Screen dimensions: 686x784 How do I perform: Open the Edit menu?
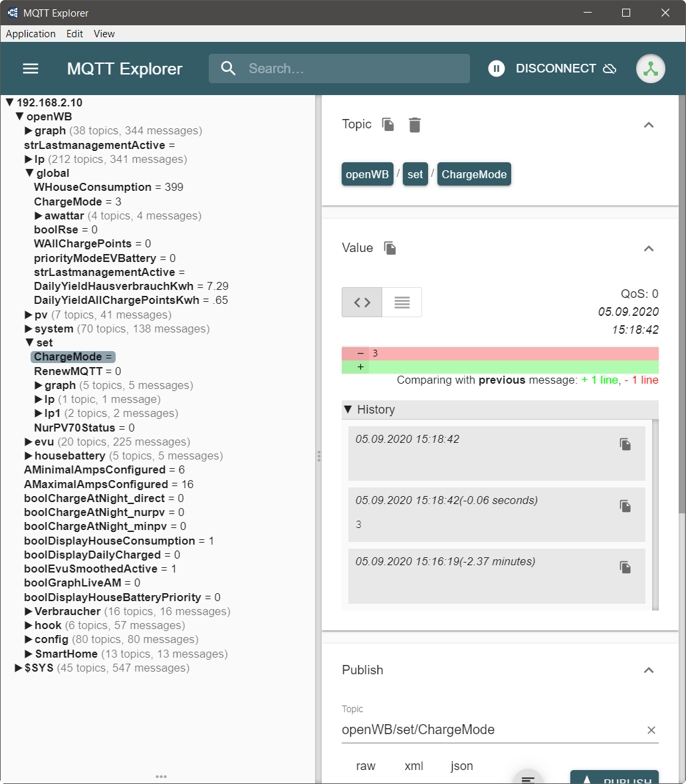74,33
